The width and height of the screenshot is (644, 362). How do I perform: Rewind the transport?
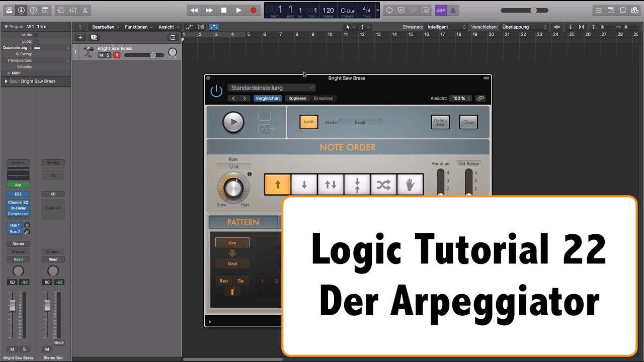click(194, 10)
